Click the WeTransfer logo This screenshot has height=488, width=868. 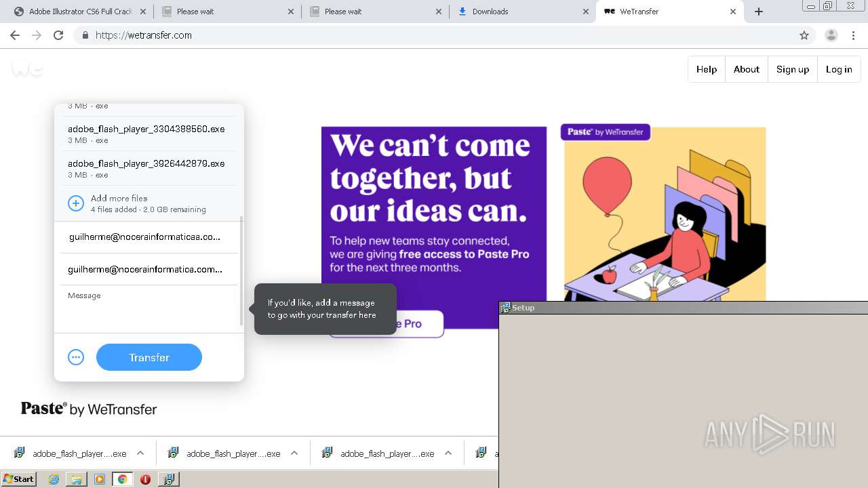pyautogui.click(x=27, y=68)
